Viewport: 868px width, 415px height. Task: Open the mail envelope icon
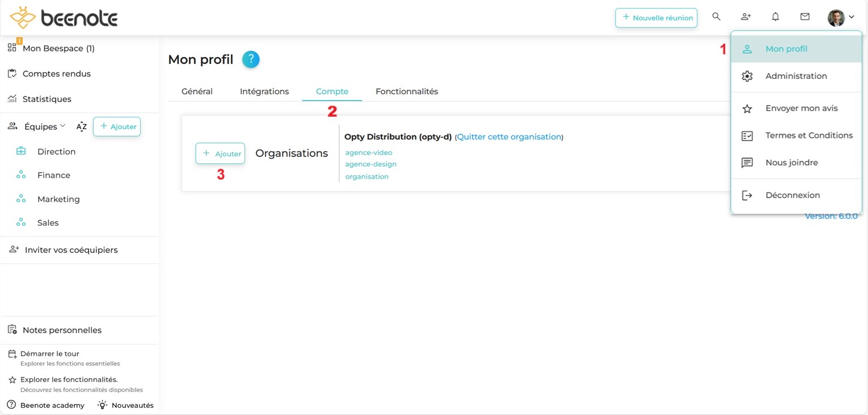tap(805, 17)
